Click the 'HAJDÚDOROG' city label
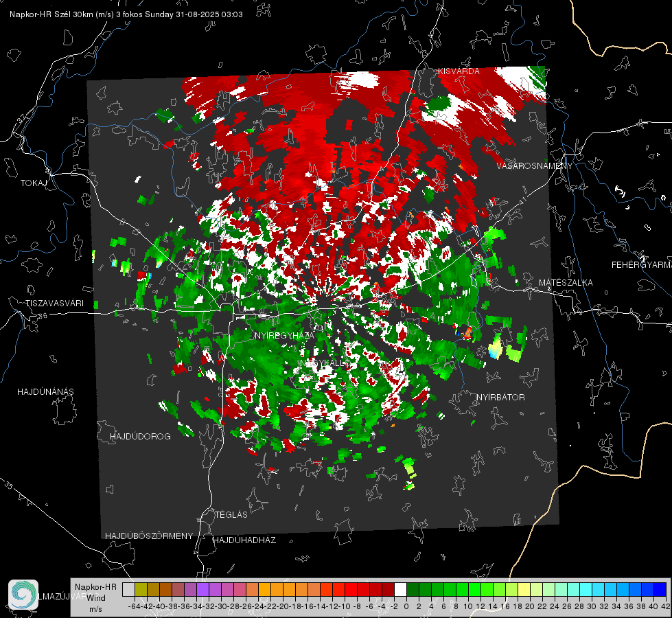Viewport: 672px width, 618px height. pyautogui.click(x=140, y=436)
